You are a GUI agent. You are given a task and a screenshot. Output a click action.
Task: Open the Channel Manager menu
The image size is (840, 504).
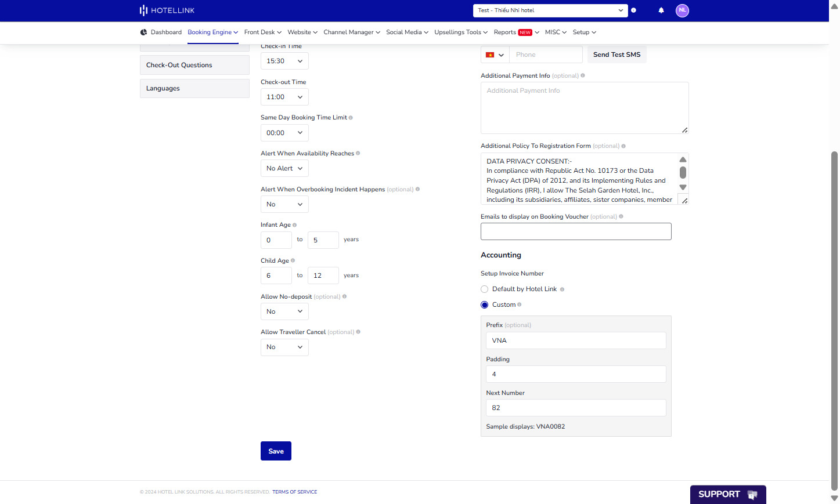click(352, 32)
